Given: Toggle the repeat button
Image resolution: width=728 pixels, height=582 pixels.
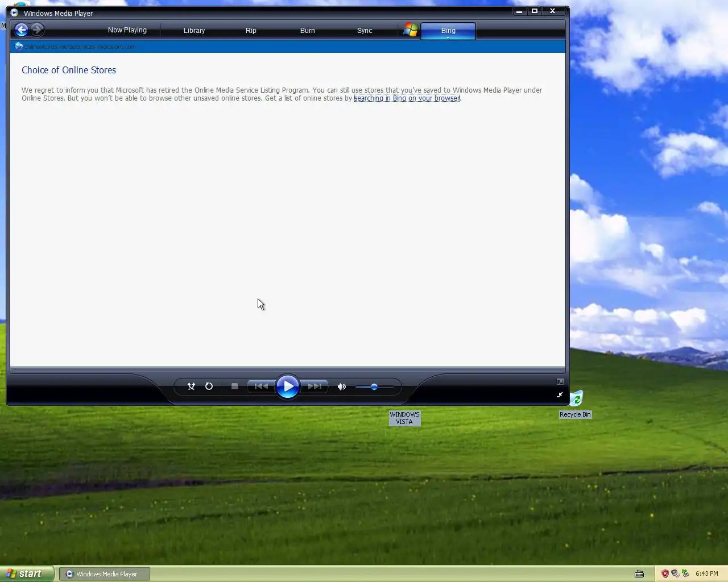Looking at the screenshot, I should point(209,386).
